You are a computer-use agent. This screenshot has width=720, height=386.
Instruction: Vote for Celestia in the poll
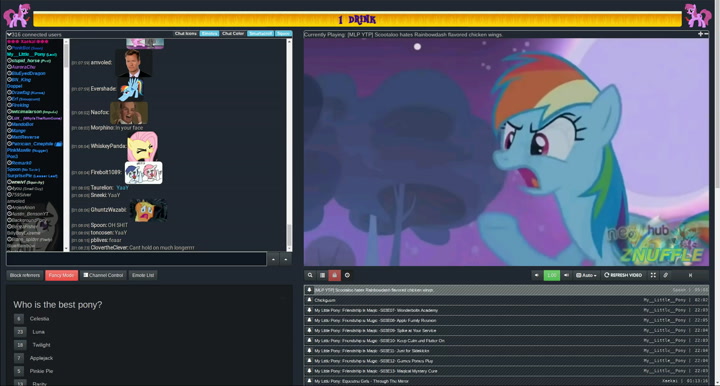19,319
